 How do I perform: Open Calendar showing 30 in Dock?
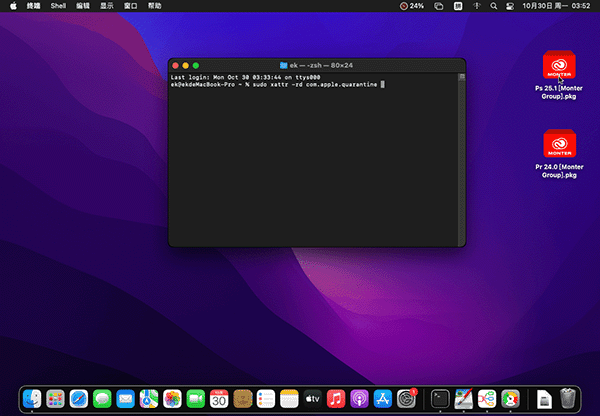(x=219, y=399)
